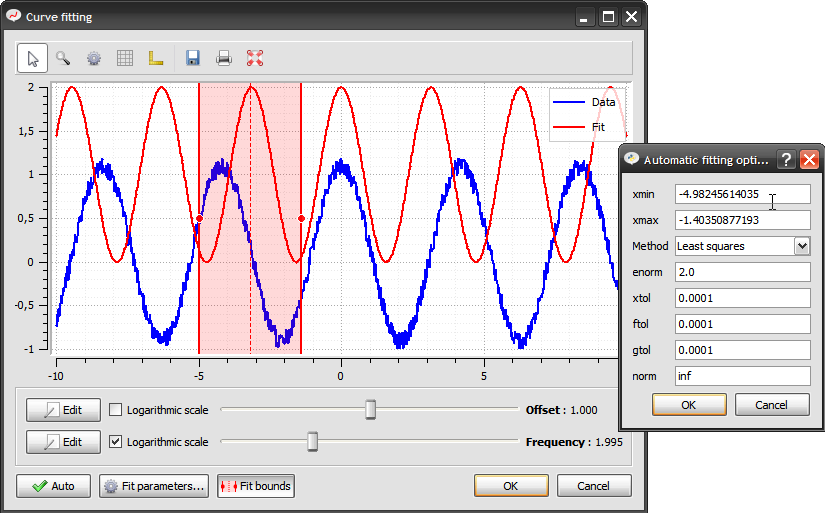825x513 pixels.
Task: Select the arrow selection tool
Action: 33,58
